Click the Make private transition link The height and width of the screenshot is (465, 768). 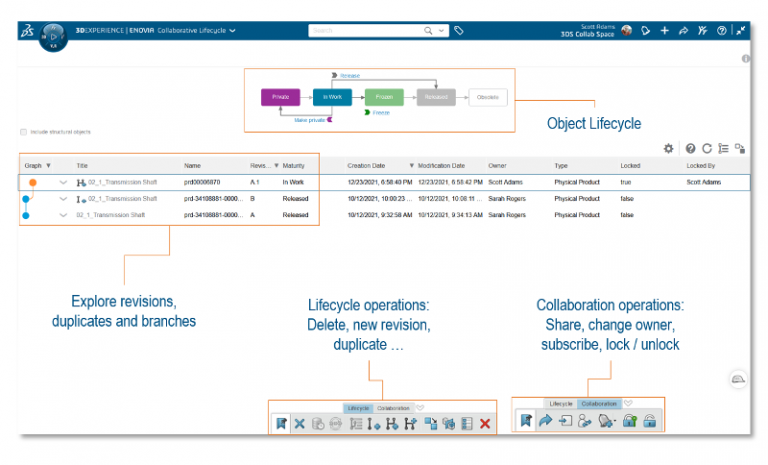pos(310,120)
